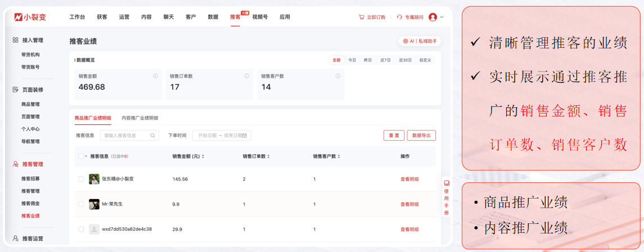Check the box for 张东晴@小裂变 row
The image size is (644, 252).
click(x=81, y=179)
